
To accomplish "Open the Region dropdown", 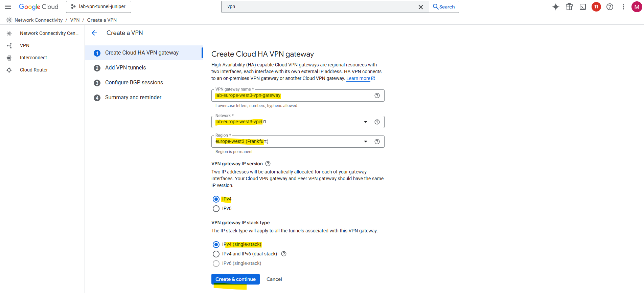I will [298, 142].
